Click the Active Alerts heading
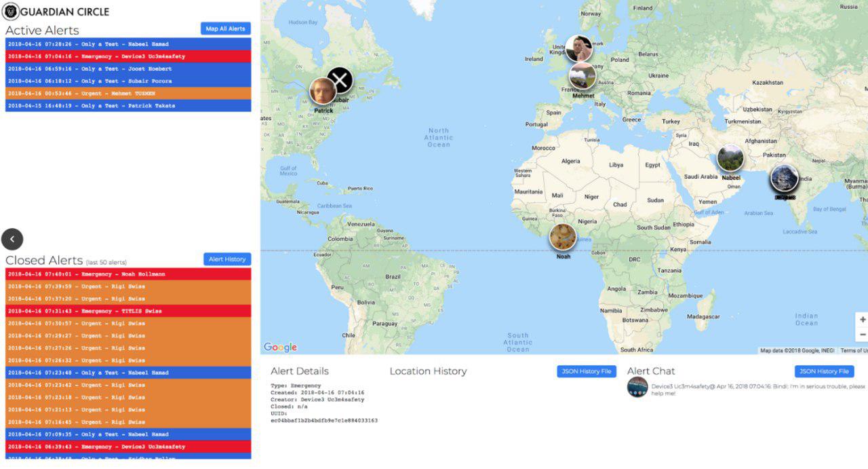 42,30
